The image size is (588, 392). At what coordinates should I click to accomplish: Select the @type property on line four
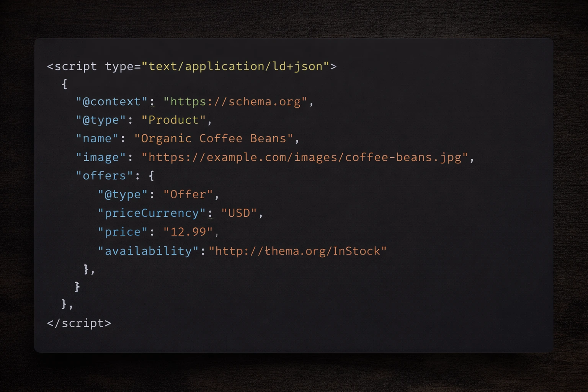[x=101, y=119]
